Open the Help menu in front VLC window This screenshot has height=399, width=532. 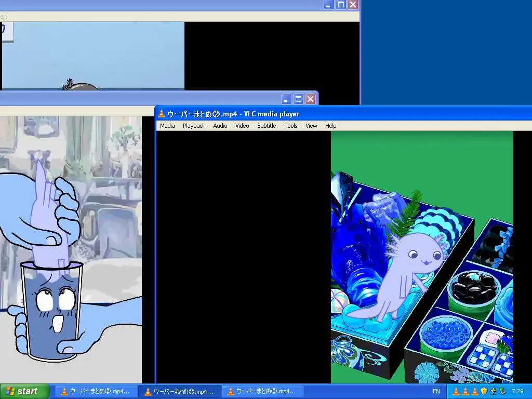tap(330, 126)
